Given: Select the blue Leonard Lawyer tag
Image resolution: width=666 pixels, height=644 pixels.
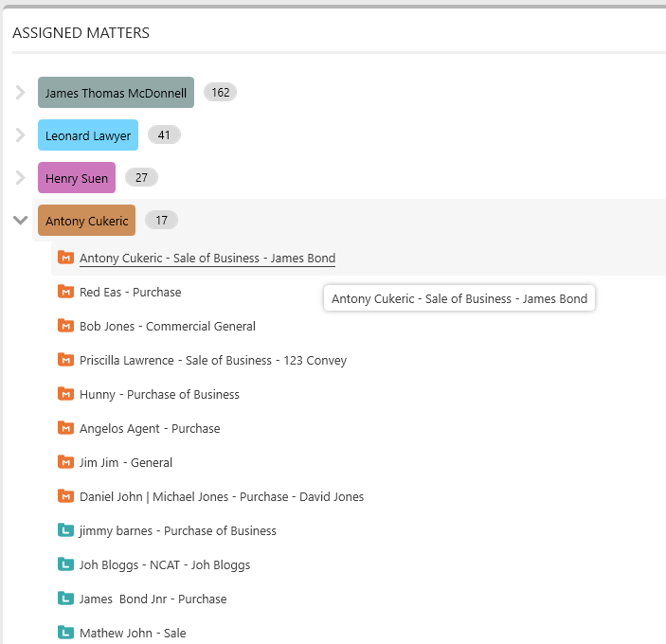Looking at the screenshot, I should (88, 135).
